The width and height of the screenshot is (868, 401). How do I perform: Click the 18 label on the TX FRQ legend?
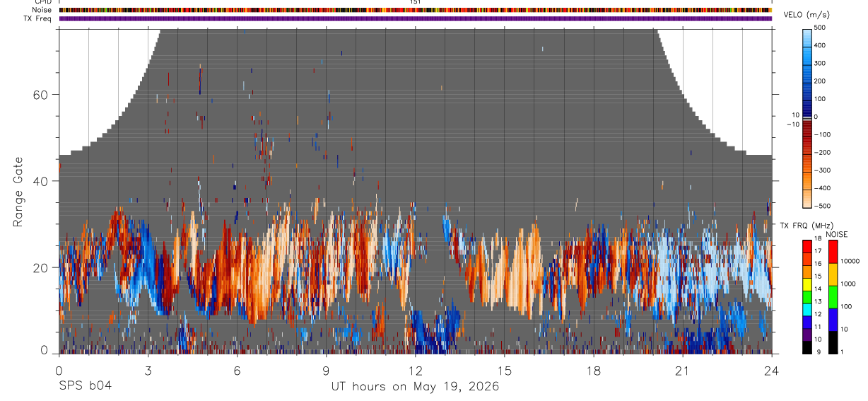(818, 239)
